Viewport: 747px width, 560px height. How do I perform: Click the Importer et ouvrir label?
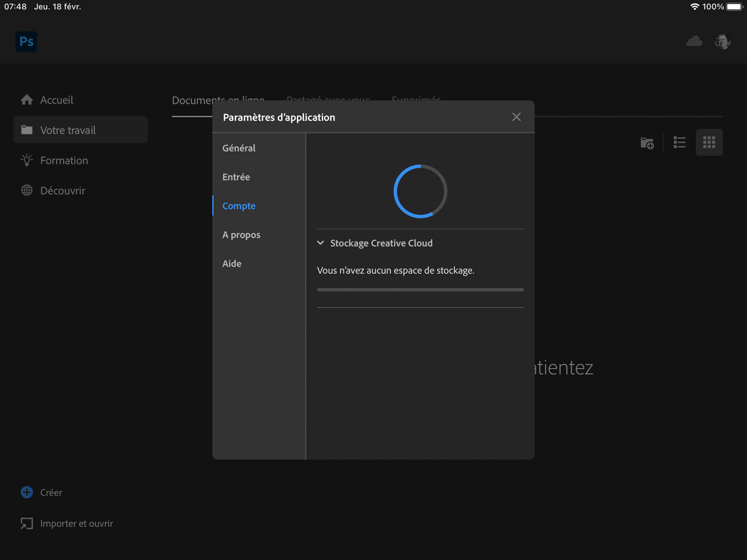click(77, 524)
